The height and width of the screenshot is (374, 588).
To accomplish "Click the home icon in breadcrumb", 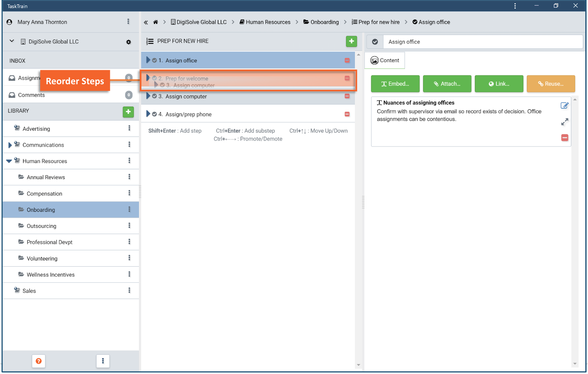I will coord(155,22).
